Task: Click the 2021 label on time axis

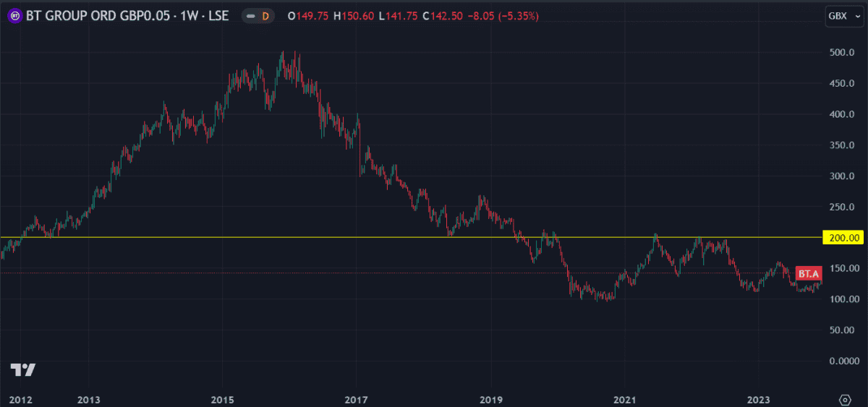Action: [624, 399]
